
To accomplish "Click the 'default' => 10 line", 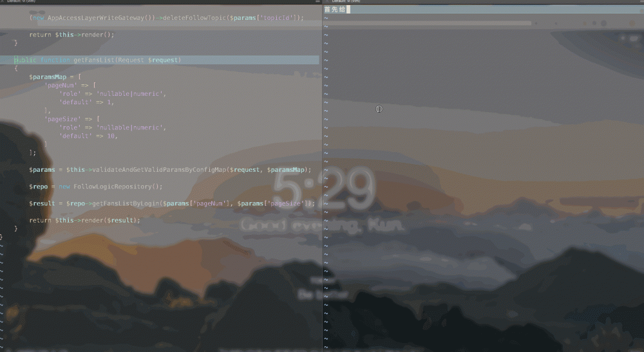I will (88, 136).
